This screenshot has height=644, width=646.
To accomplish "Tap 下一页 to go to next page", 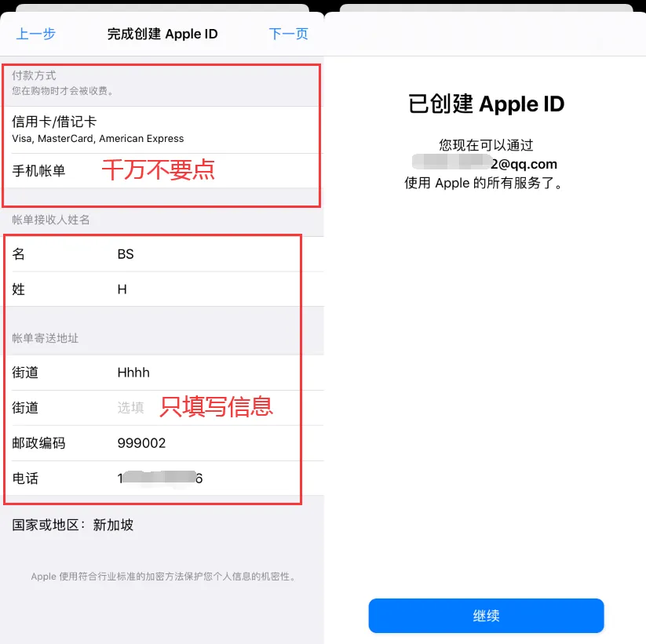I will (288, 34).
